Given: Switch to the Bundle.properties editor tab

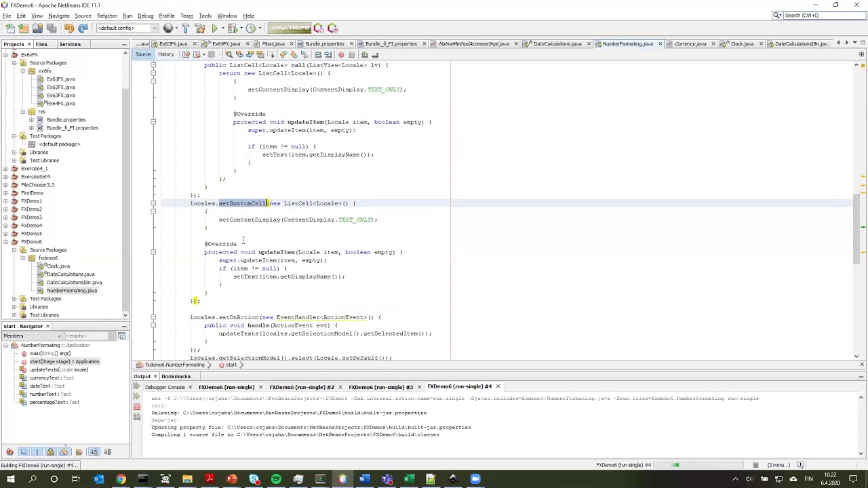Looking at the screenshot, I should coord(325,44).
